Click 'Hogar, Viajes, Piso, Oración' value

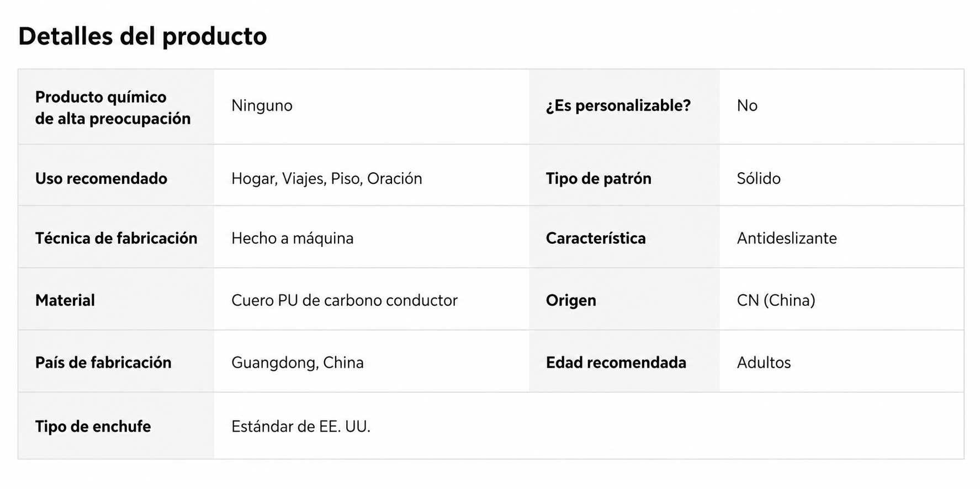326,178
